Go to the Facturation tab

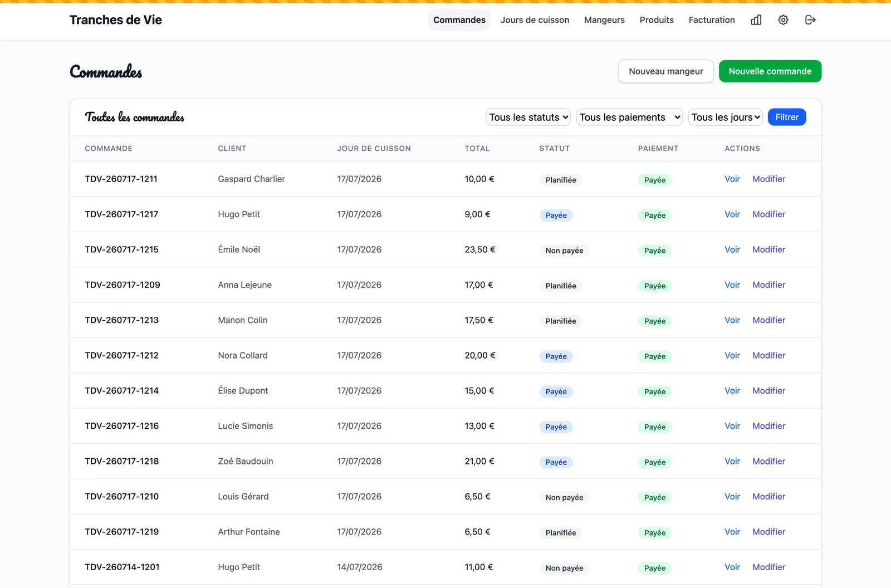tap(712, 20)
